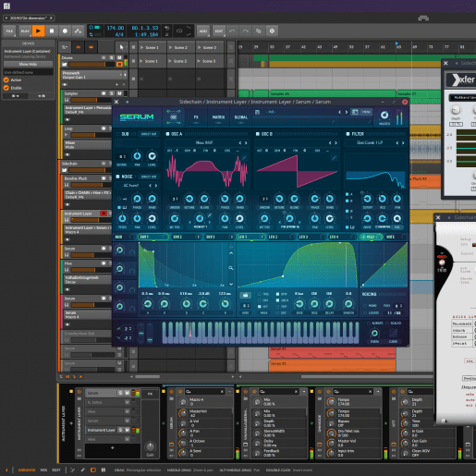Image resolution: width=476 pixels, height=476 pixels.
Task: Click Show Help button in Device panel
Action: click(28, 64)
